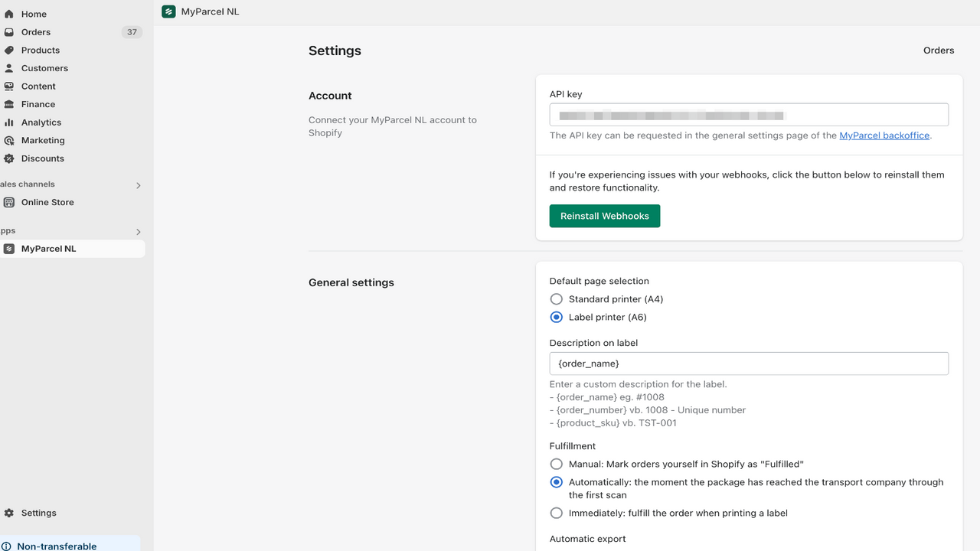Follow the MyParcel backoffice link
Screen dimensions: 980x551
pos(884,135)
